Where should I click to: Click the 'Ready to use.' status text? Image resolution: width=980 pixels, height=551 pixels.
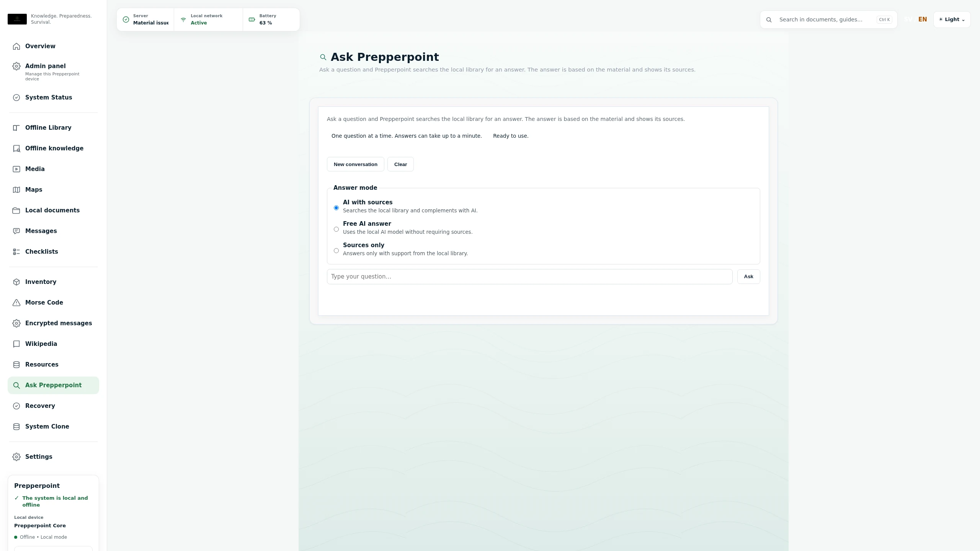coord(511,136)
